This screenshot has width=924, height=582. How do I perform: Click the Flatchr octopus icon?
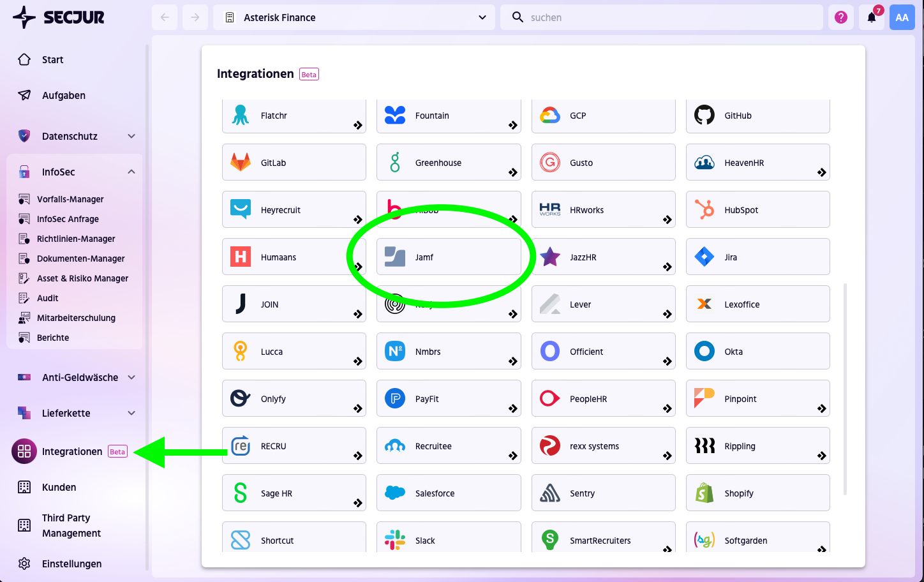coord(241,115)
